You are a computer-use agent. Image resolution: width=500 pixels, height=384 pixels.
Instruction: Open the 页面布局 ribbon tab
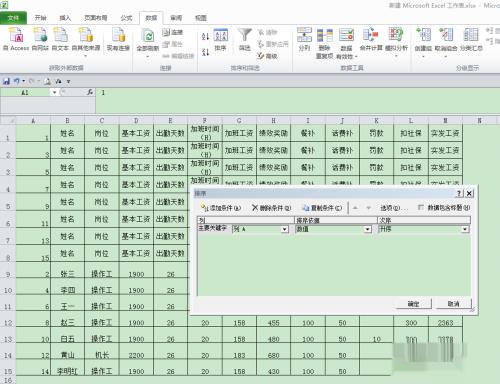[x=96, y=18]
